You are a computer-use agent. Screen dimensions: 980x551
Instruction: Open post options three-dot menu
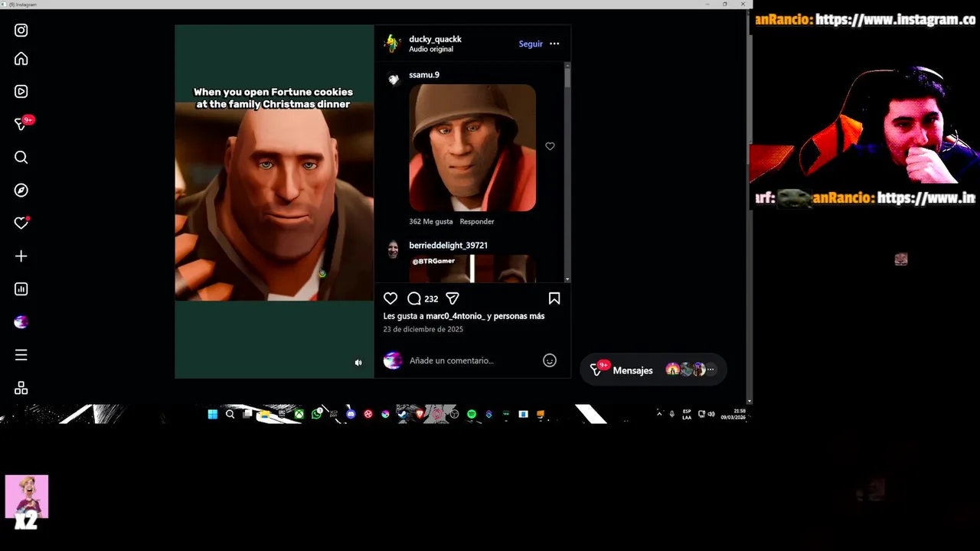(554, 44)
